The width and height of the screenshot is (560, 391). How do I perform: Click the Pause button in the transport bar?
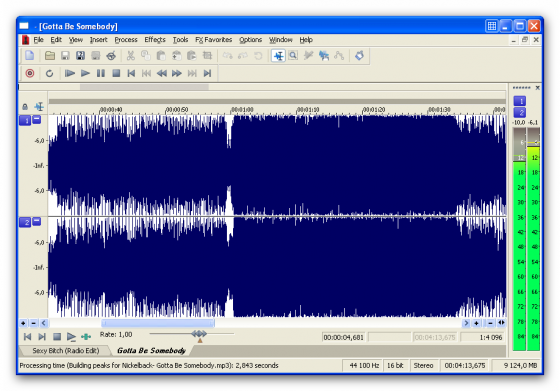click(101, 73)
